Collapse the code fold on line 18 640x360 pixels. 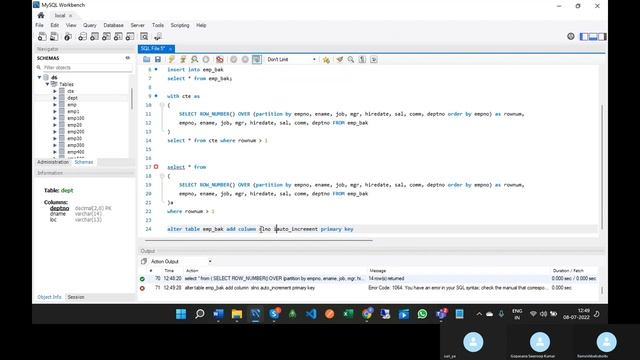coord(162,176)
